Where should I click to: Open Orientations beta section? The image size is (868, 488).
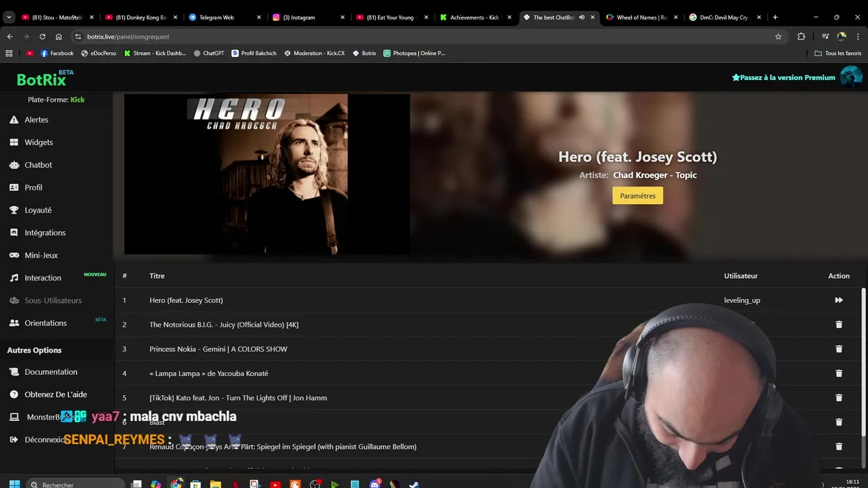[x=45, y=323]
